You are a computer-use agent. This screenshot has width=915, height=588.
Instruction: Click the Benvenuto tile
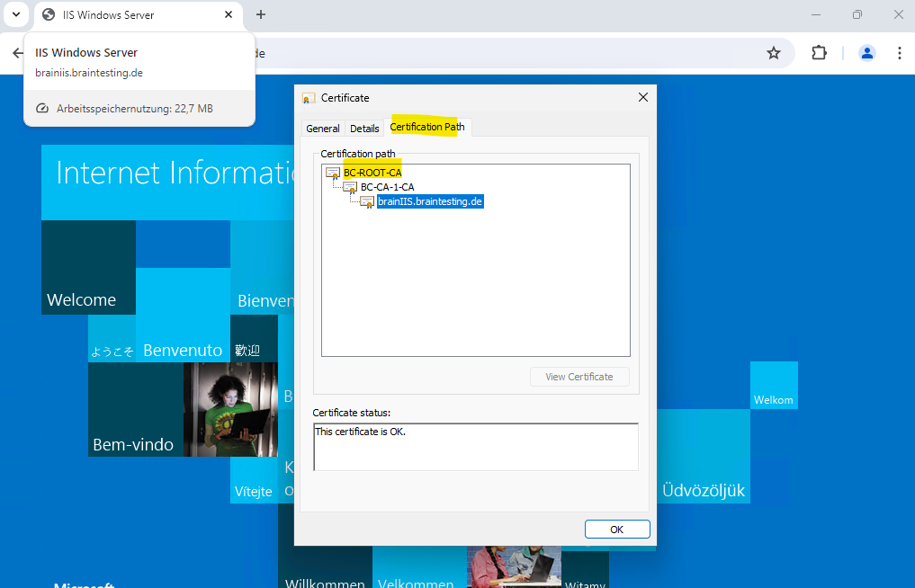pyautogui.click(x=184, y=315)
